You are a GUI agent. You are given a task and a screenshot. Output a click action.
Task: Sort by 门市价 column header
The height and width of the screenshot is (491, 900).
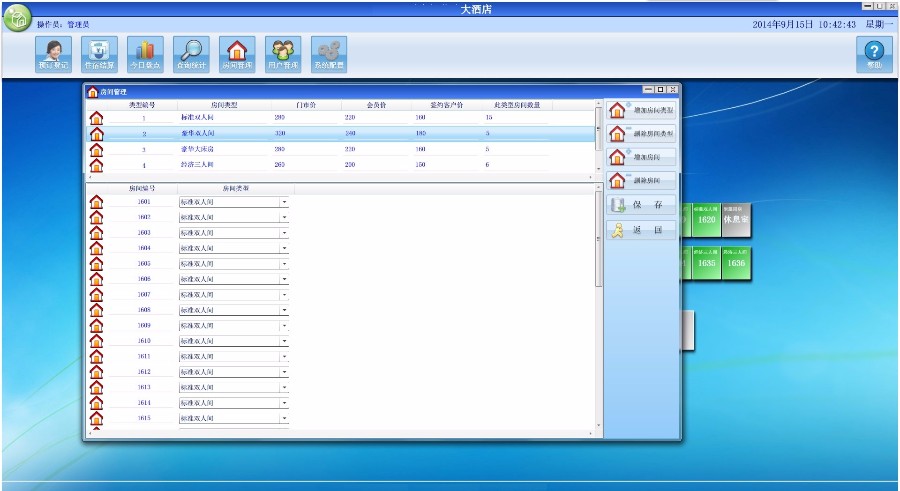(306, 106)
